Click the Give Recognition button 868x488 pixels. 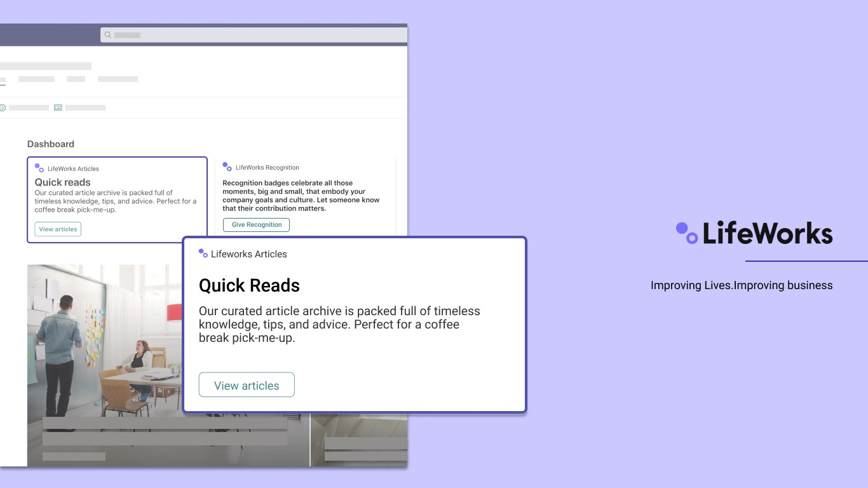tap(256, 225)
